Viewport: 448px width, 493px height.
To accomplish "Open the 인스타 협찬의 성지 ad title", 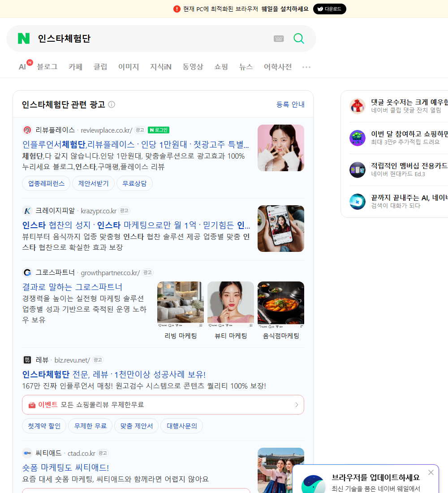I will point(136,225).
